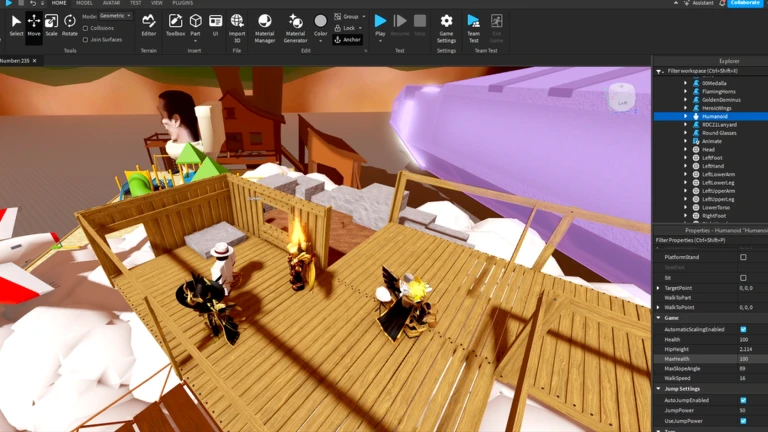Viewport: 768px width, 432px height.
Task: Expand the FlamingHorns accessory node
Action: [x=686, y=91]
